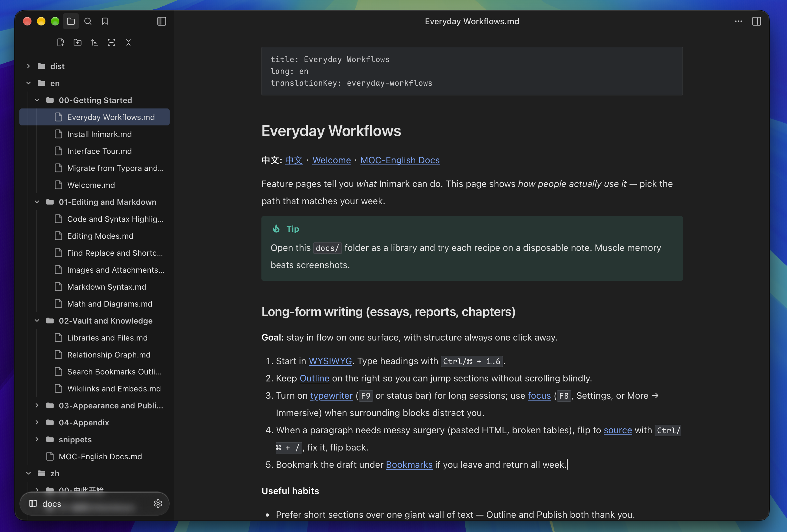Collapse the 00-Getting Started folder
The width and height of the screenshot is (787, 532).
click(37, 100)
